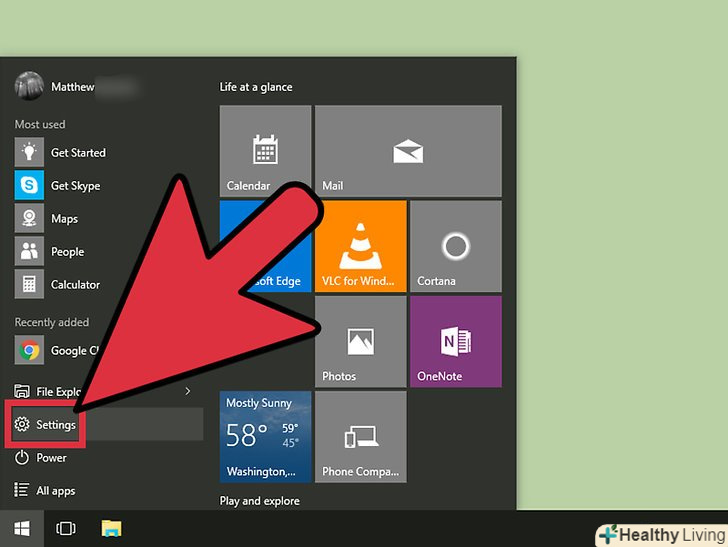This screenshot has height=547, width=728.
Task: Open the Get Started app icon
Action: [x=29, y=152]
